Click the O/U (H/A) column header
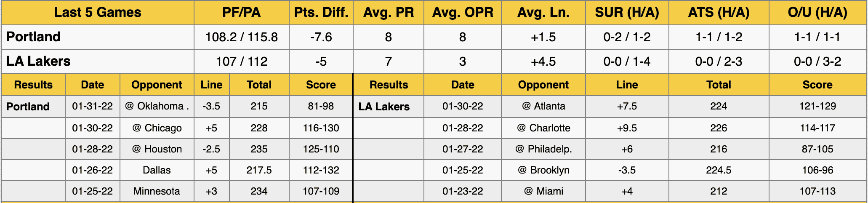 [817, 13]
